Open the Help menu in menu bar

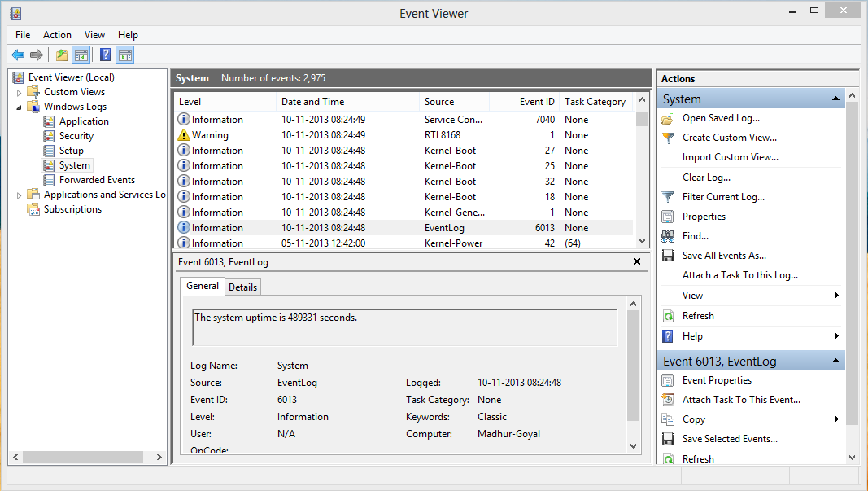tap(128, 35)
